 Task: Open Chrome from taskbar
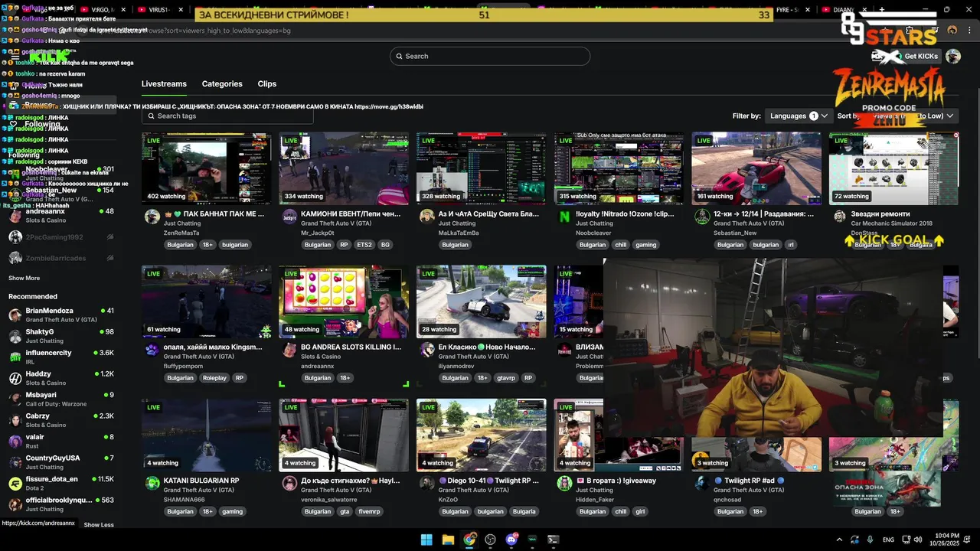click(469, 540)
